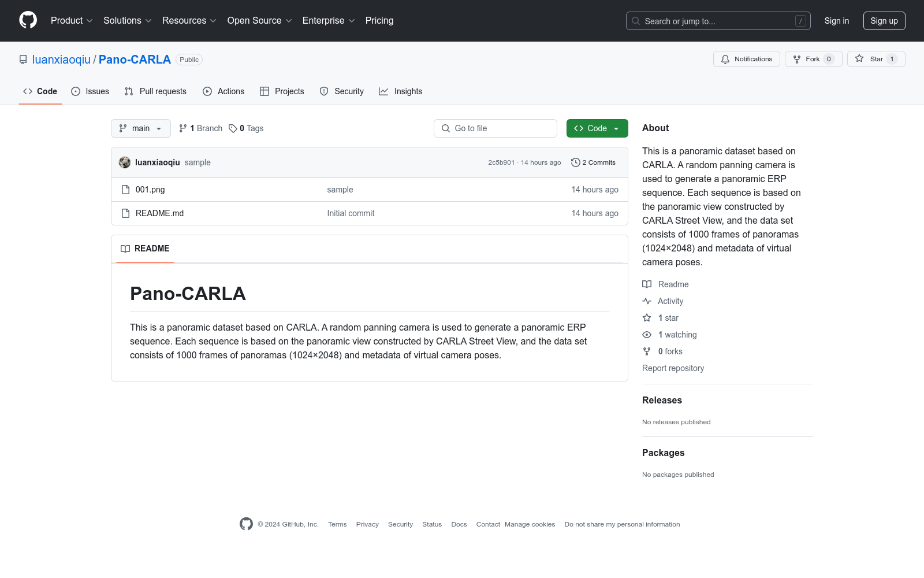Expand the Open Source menu
The image size is (924, 578).
click(x=260, y=21)
